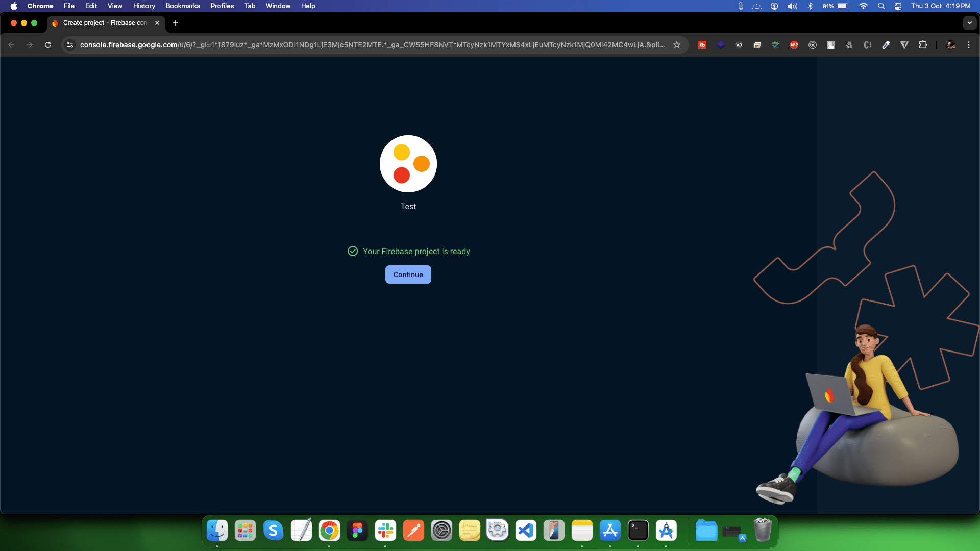Click the Continue button

tap(408, 274)
